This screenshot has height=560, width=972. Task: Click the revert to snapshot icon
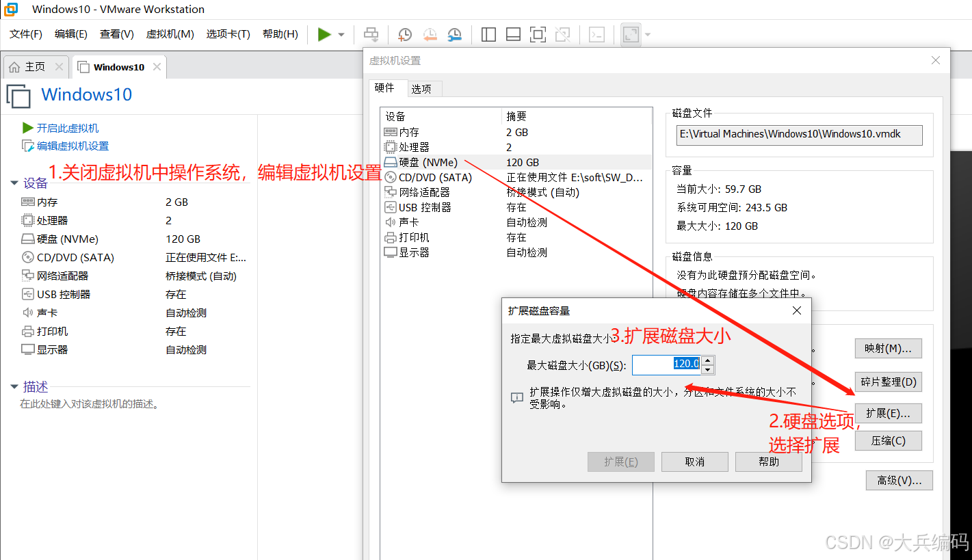click(430, 34)
